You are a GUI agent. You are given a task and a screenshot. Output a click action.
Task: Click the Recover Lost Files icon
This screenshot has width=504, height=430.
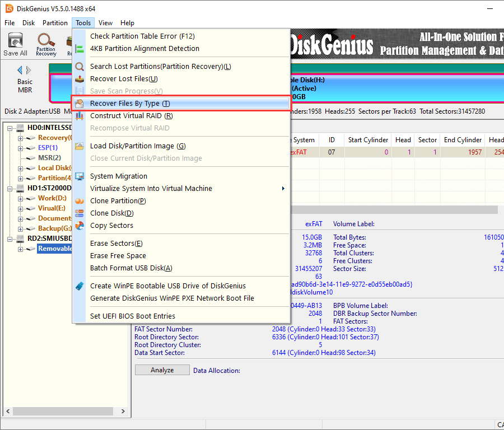[80, 79]
